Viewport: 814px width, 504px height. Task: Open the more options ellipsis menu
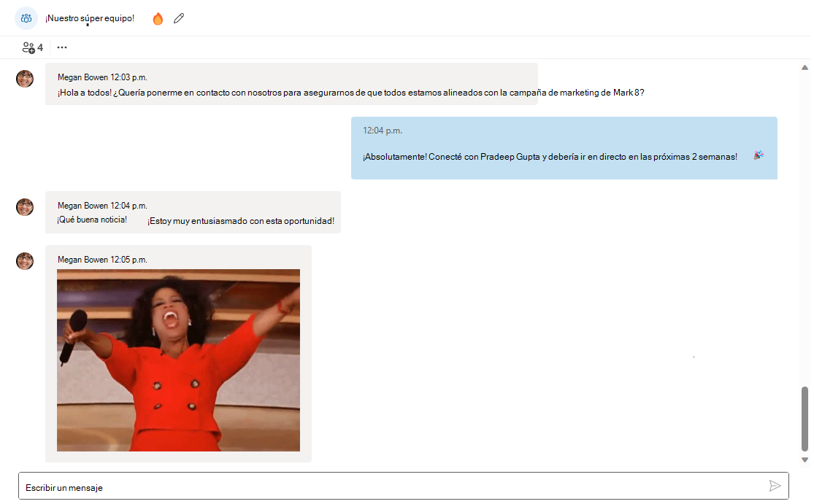click(62, 47)
